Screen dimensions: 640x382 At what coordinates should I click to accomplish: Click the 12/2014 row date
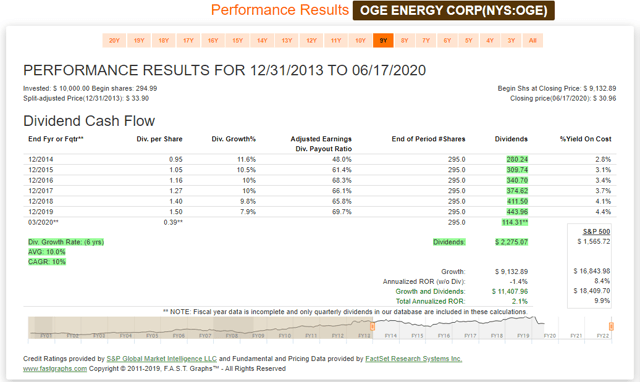tap(40, 160)
